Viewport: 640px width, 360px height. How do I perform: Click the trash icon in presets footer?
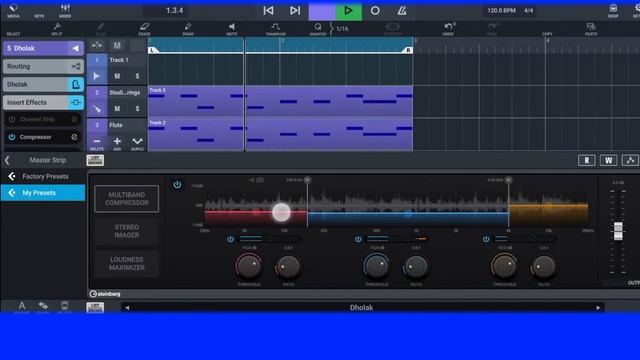click(x=64, y=306)
